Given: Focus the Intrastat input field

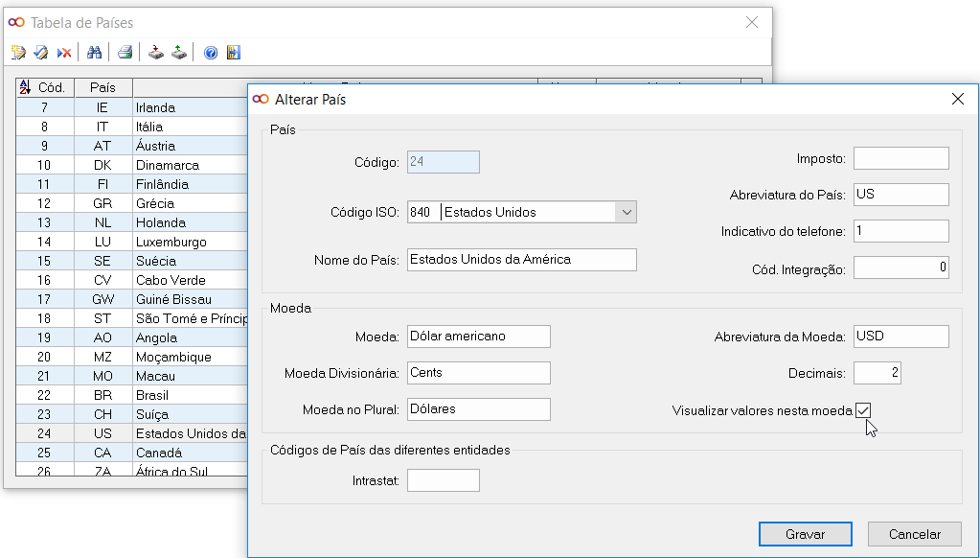Looking at the screenshot, I should pos(443,480).
